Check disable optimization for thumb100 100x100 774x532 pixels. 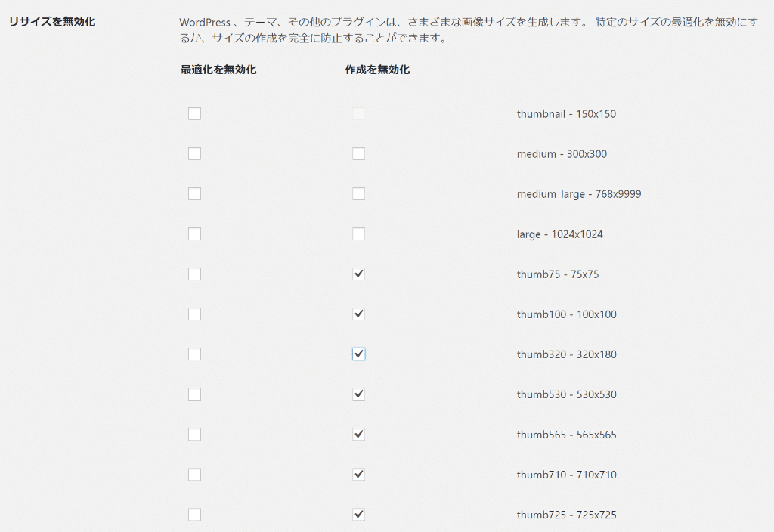coord(194,314)
